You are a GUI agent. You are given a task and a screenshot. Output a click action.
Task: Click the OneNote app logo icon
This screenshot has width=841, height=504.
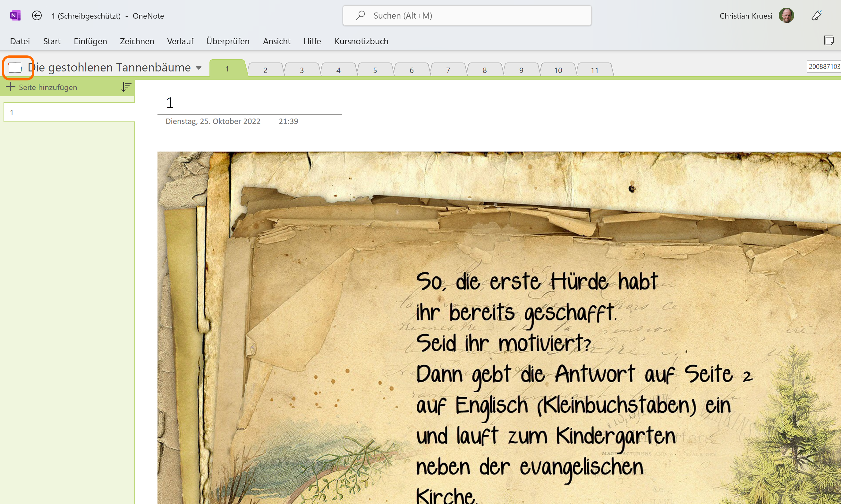coord(15,16)
